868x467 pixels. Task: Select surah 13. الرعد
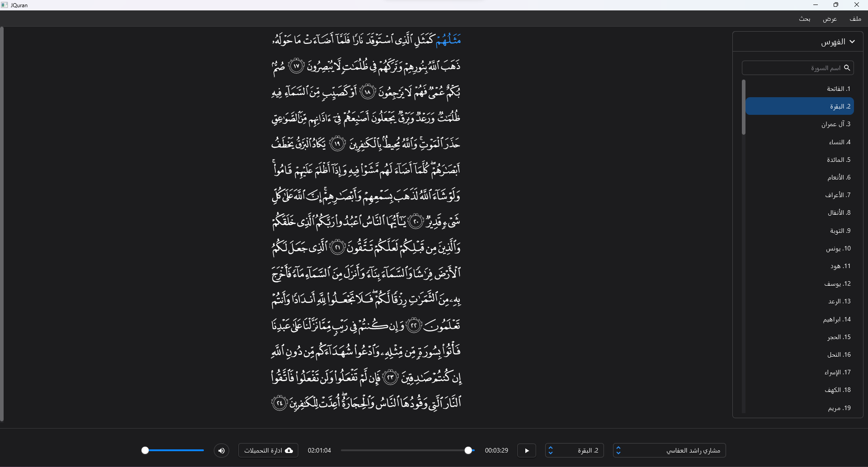799,301
